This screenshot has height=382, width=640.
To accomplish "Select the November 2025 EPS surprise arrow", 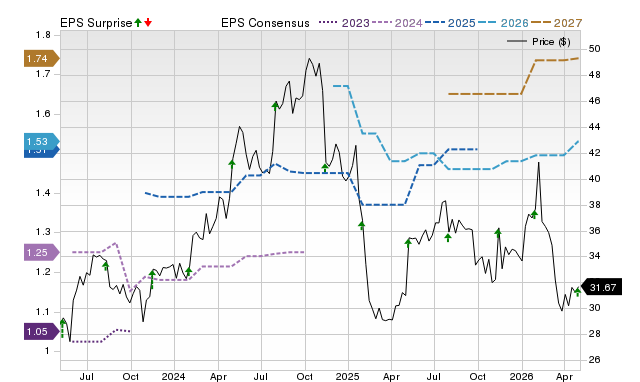I will 498,233.
